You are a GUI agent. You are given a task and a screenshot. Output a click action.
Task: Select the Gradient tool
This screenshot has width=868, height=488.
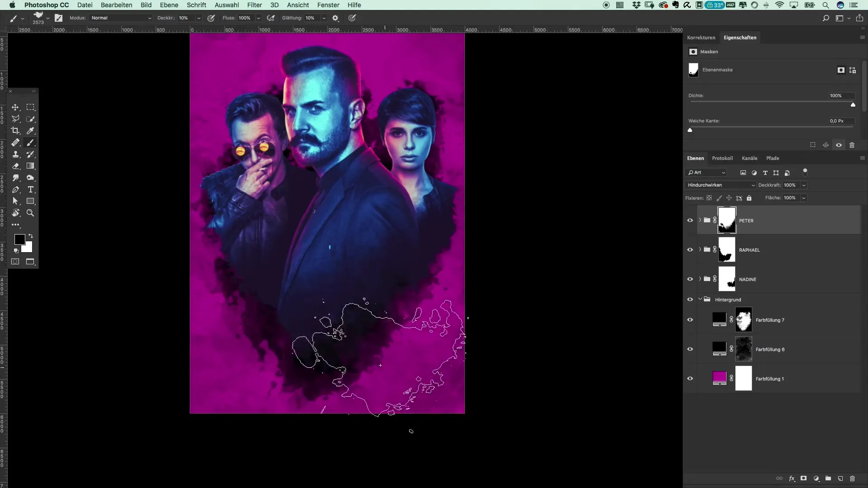pos(30,166)
